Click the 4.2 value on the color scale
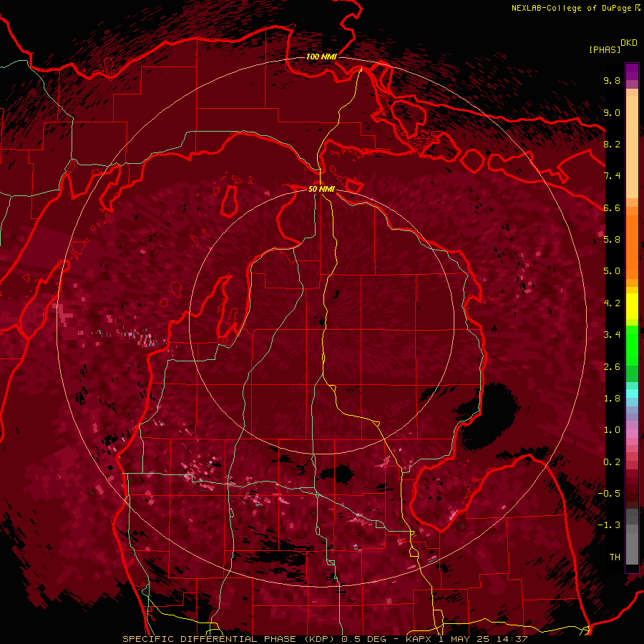The height and width of the screenshot is (644, 644). tap(612, 303)
